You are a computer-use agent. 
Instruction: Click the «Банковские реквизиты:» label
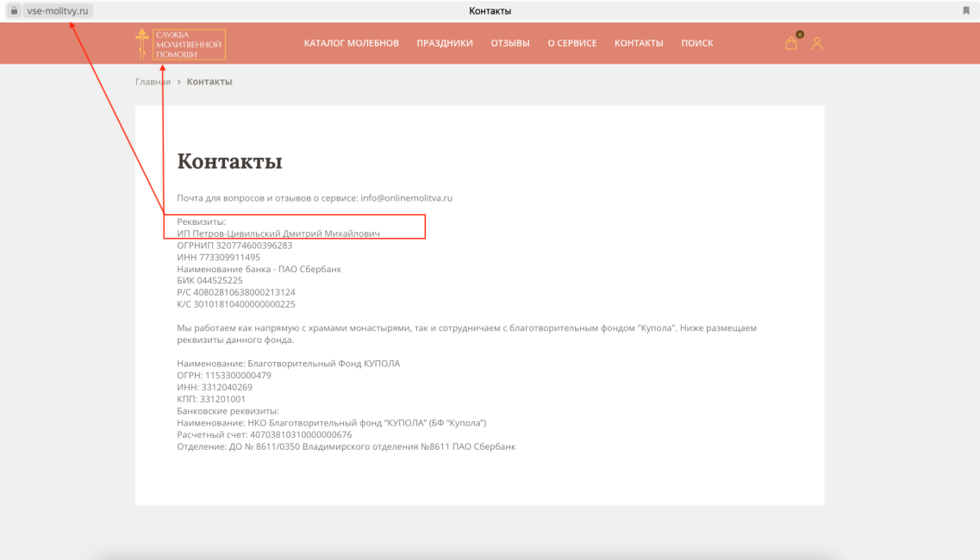(228, 411)
